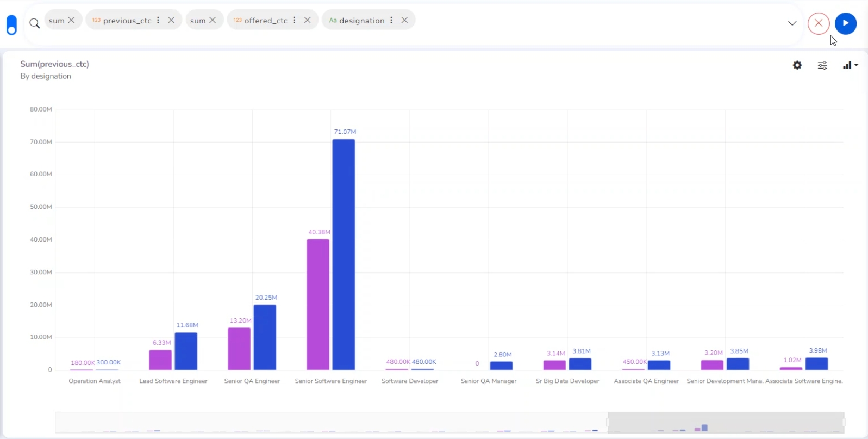This screenshot has height=439, width=868.
Task: Open offered_ctc chip three-dot menu
Action: pyautogui.click(x=294, y=20)
